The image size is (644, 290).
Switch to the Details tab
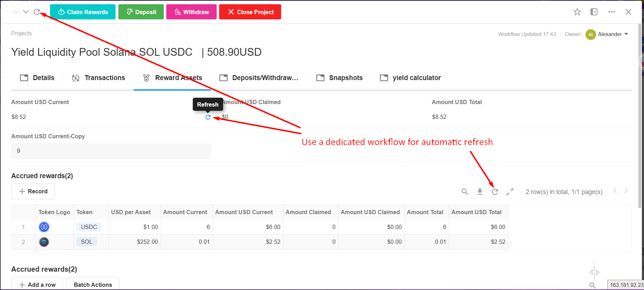(x=37, y=78)
